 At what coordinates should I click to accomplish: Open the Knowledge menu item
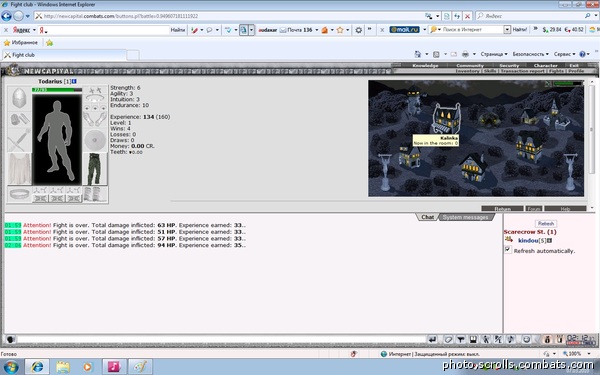tap(425, 65)
